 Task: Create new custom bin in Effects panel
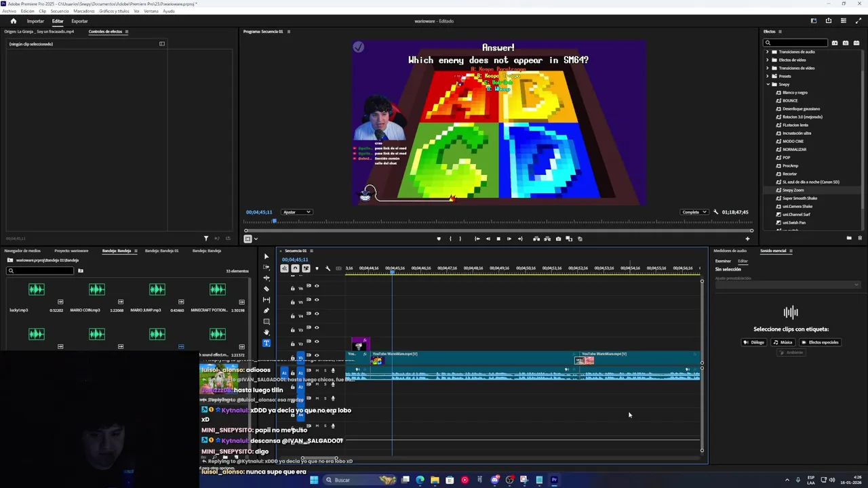pyautogui.click(x=849, y=238)
